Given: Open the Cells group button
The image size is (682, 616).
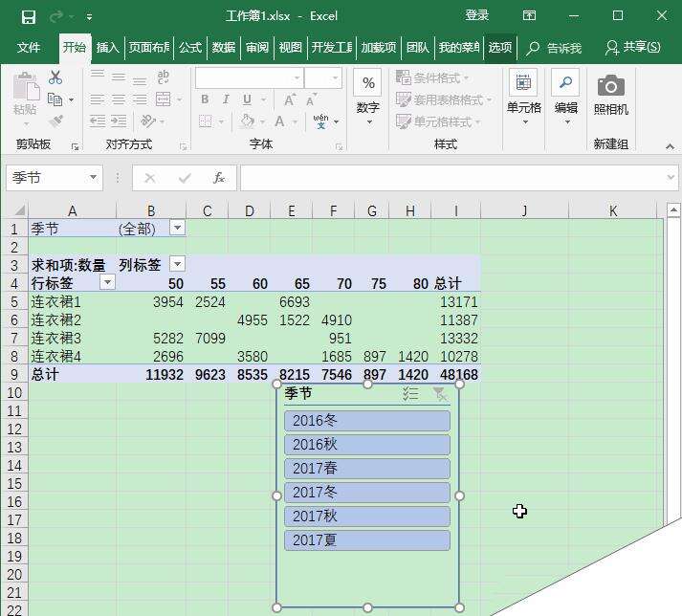Looking at the screenshot, I should pos(524,97).
